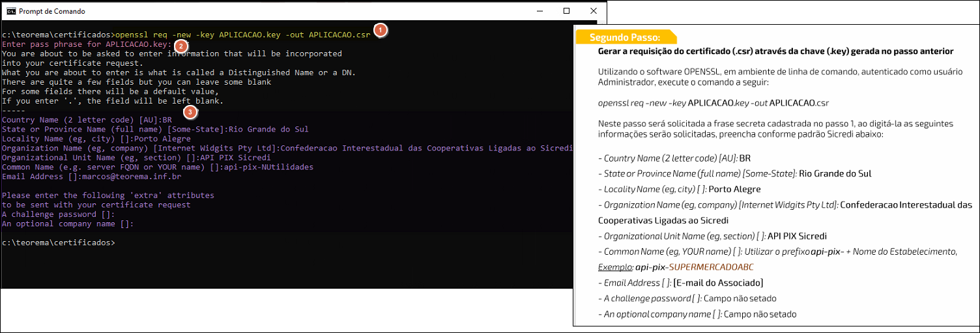Click document line 'Common Name ... Utilizar o prefixo api-pix-'
Image resolution: width=980 pixels, height=333 pixels.
tap(777, 252)
